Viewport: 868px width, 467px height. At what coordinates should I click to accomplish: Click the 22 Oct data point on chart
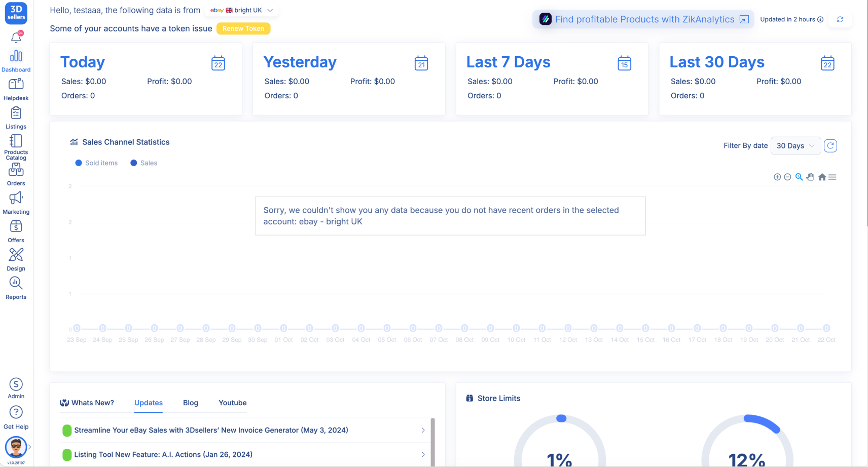click(x=826, y=328)
